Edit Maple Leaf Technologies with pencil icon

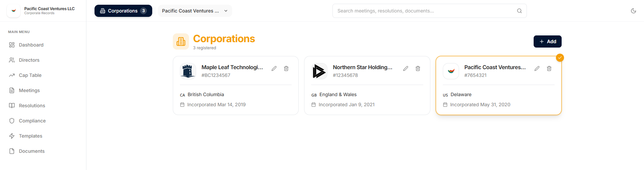point(274,68)
